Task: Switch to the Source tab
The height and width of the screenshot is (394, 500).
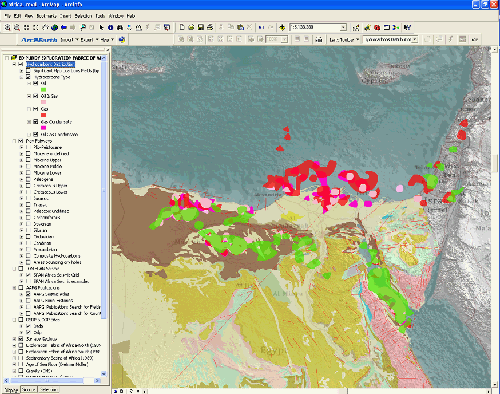Action: (28, 389)
